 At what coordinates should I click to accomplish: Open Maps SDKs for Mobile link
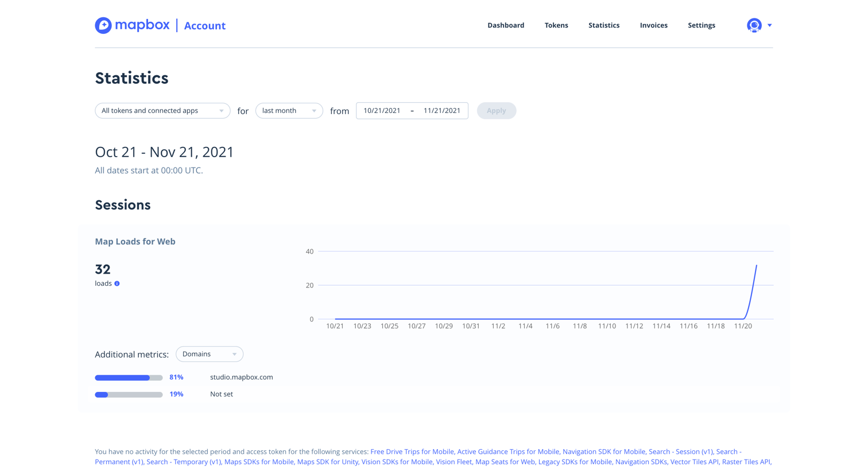click(259, 462)
